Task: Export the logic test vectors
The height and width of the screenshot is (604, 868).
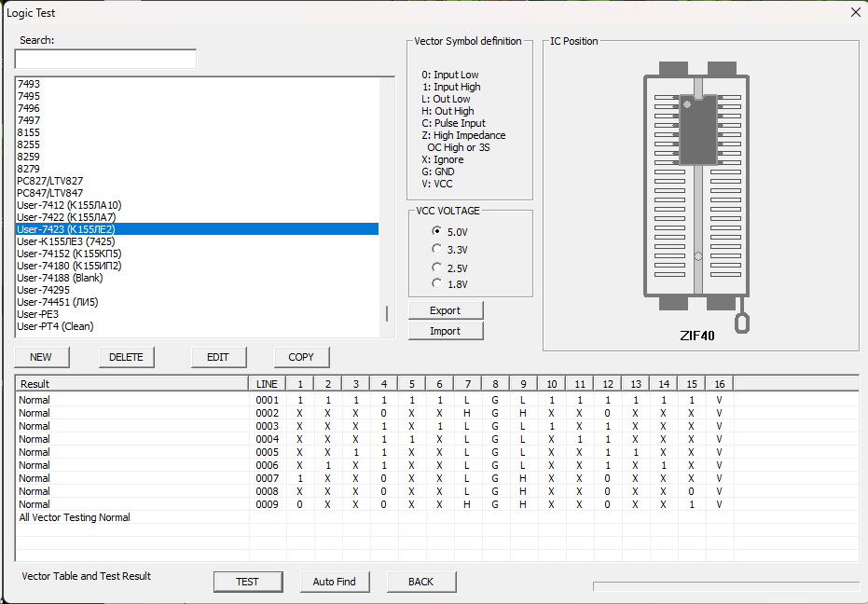Action: pyautogui.click(x=446, y=310)
